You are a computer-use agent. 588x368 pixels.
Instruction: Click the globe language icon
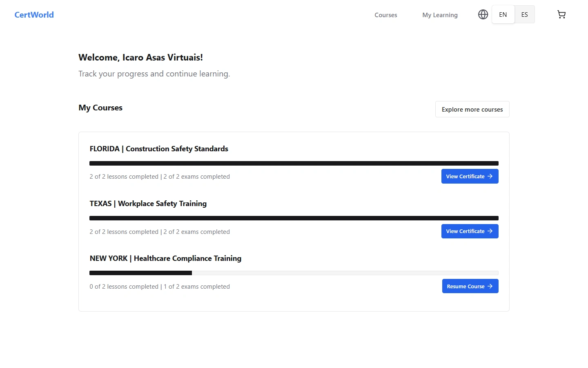click(x=483, y=15)
